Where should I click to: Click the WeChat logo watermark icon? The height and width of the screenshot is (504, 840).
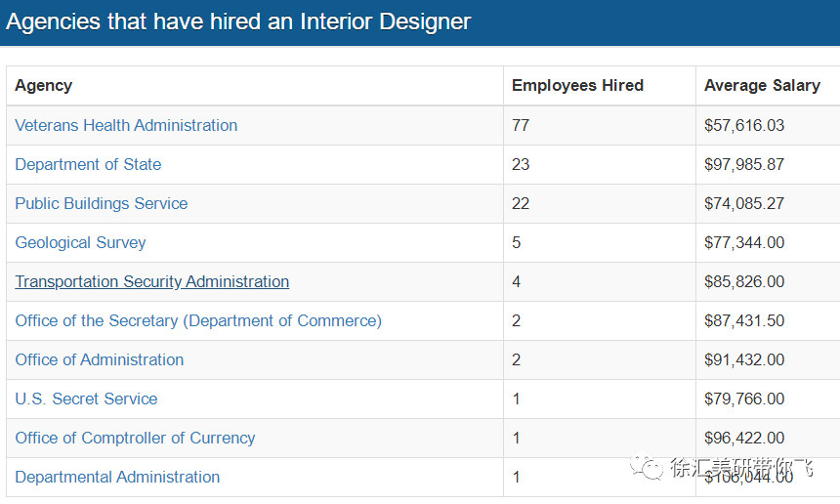point(646,467)
